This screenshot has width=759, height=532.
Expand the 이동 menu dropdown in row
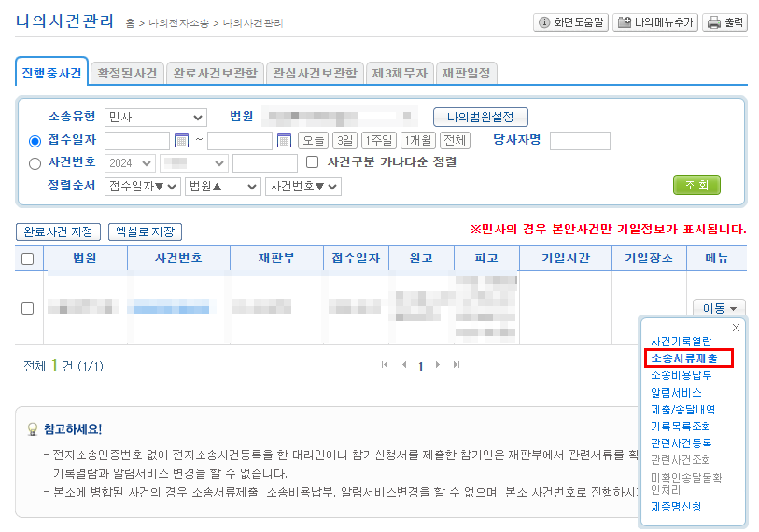(718, 308)
